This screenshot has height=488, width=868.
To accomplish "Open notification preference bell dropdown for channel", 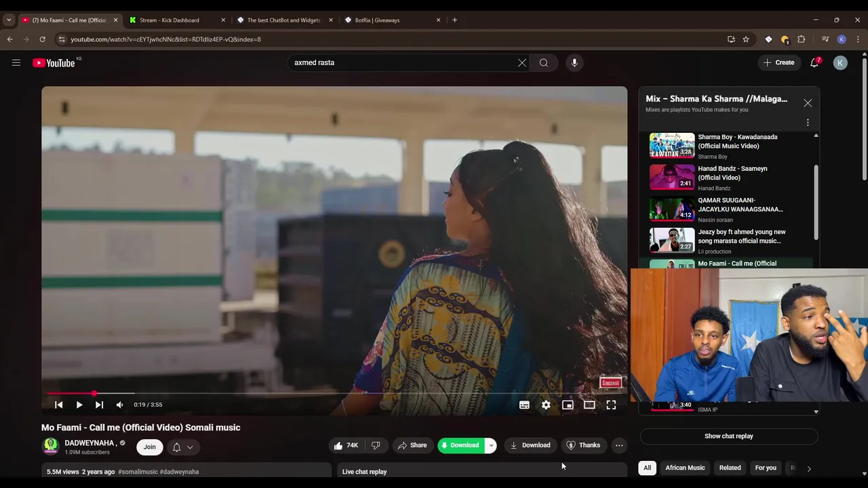I will click(x=183, y=447).
